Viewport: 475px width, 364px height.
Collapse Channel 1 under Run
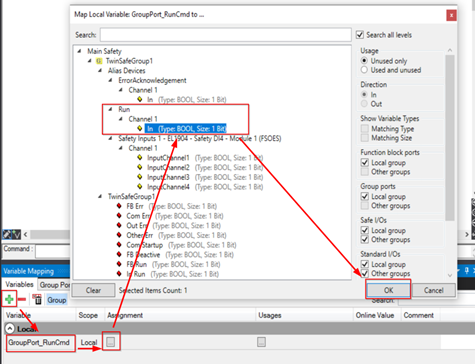[121, 119]
